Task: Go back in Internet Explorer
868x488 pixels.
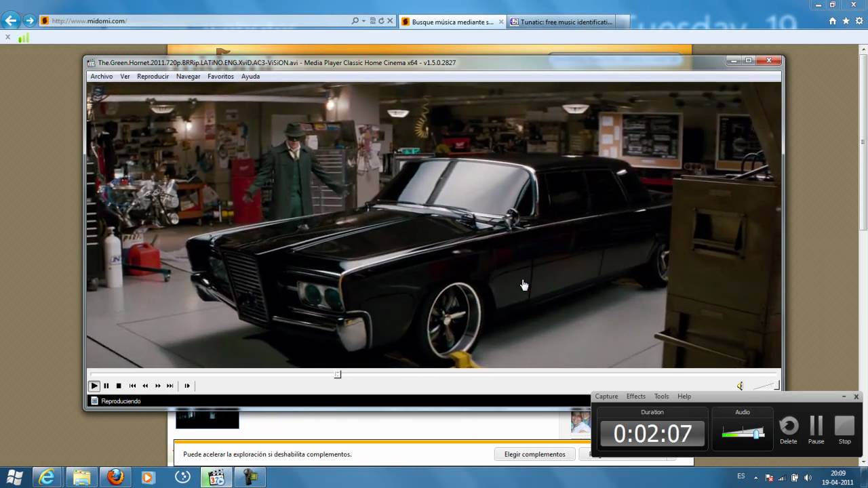Action: tap(11, 21)
